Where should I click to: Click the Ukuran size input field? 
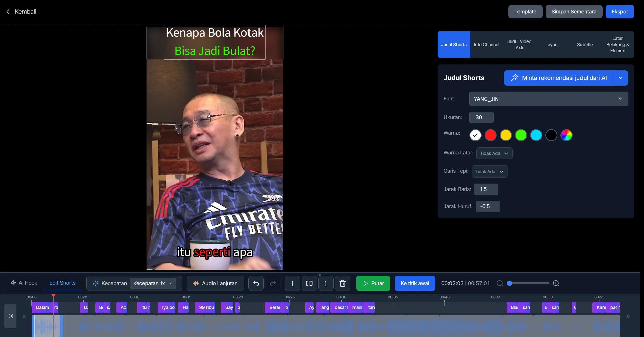[481, 117]
